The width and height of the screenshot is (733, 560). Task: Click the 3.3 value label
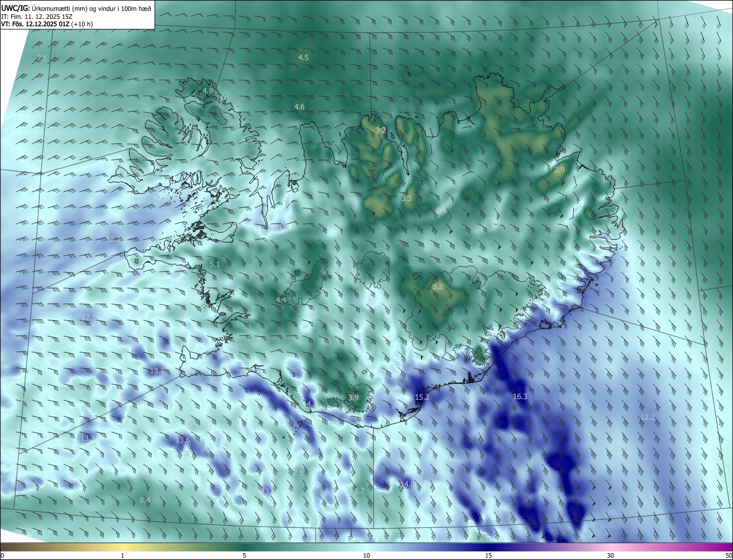407,199
